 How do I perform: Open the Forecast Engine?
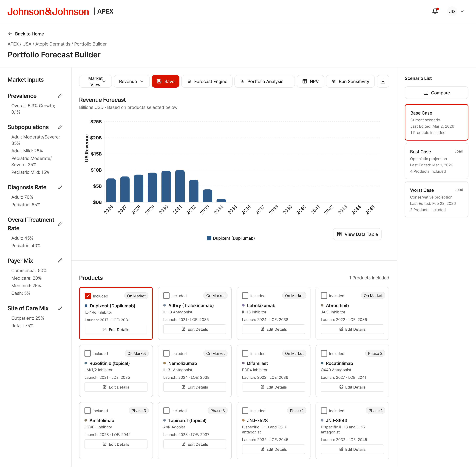207,81
